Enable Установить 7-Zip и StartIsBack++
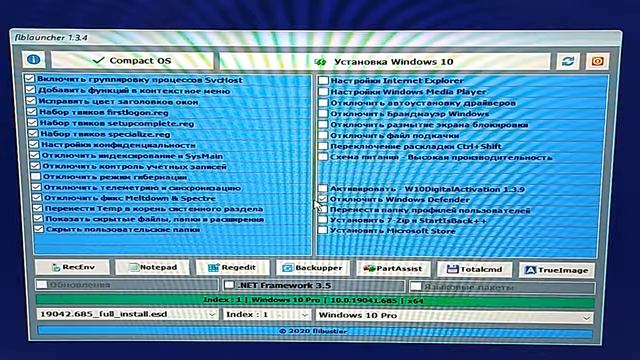This screenshot has width=640, height=360. [x=323, y=220]
